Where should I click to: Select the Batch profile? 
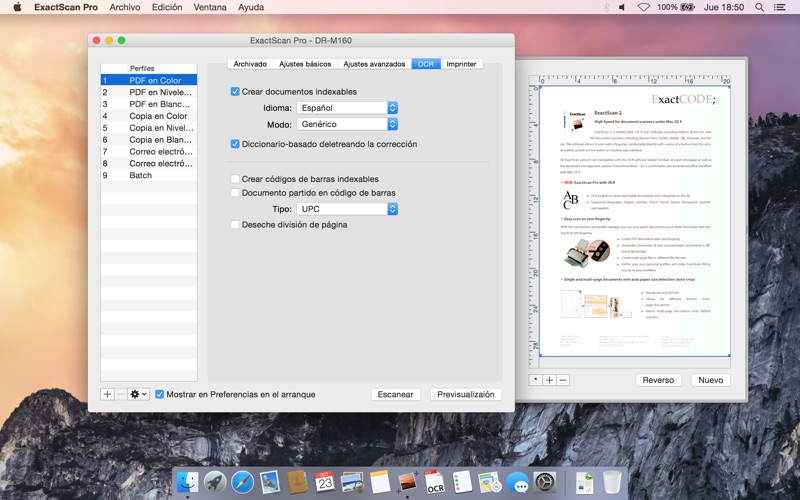point(149,175)
